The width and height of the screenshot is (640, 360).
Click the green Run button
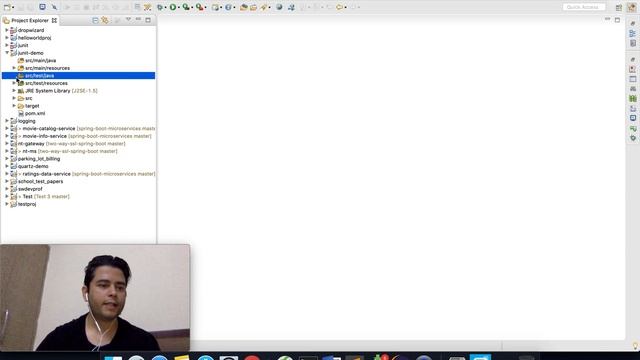click(173, 7)
